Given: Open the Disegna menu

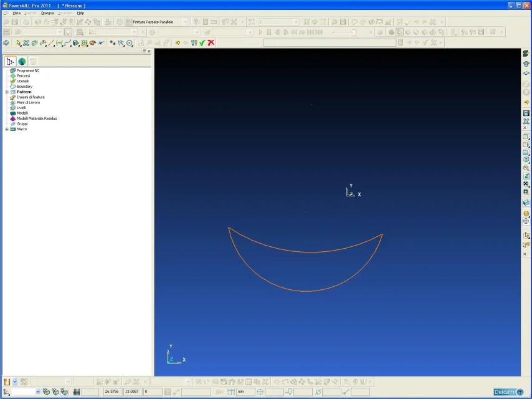Looking at the screenshot, I should (48, 12).
